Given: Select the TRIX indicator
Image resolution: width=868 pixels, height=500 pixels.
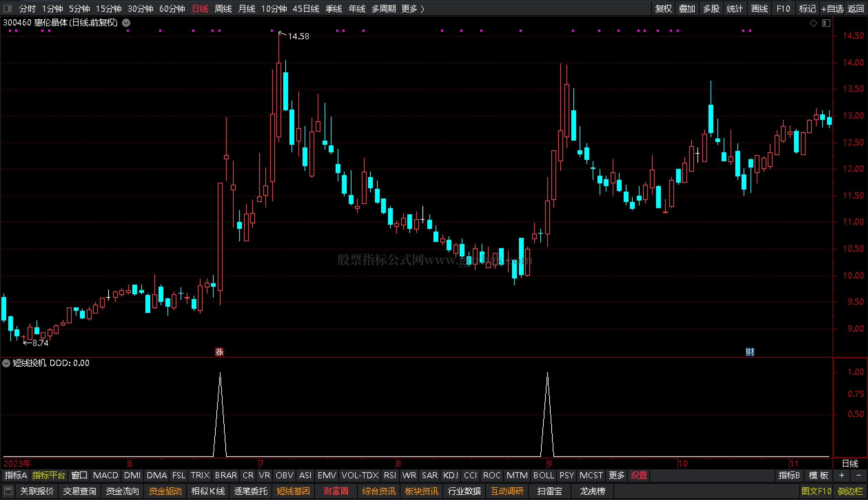Looking at the screenshot, I should point(200,476).
